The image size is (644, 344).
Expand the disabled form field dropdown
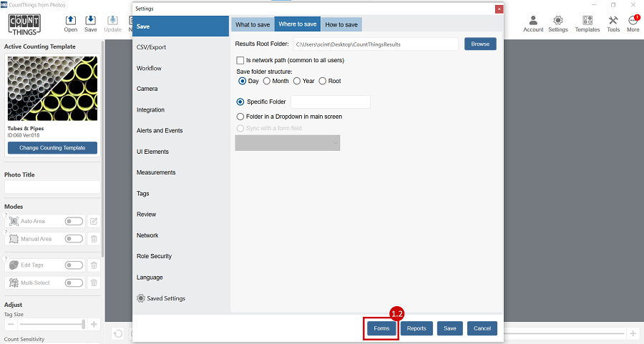[288, 143]
